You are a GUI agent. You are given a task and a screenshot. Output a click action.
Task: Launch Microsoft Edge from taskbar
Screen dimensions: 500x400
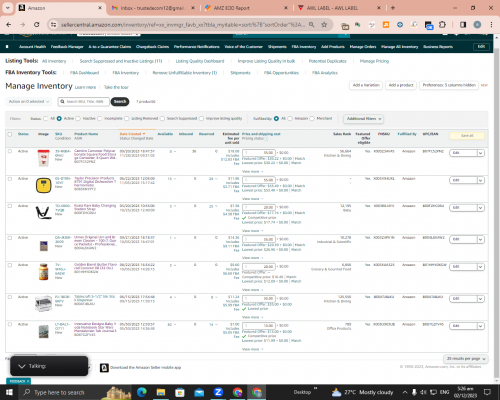coord(142,392)
